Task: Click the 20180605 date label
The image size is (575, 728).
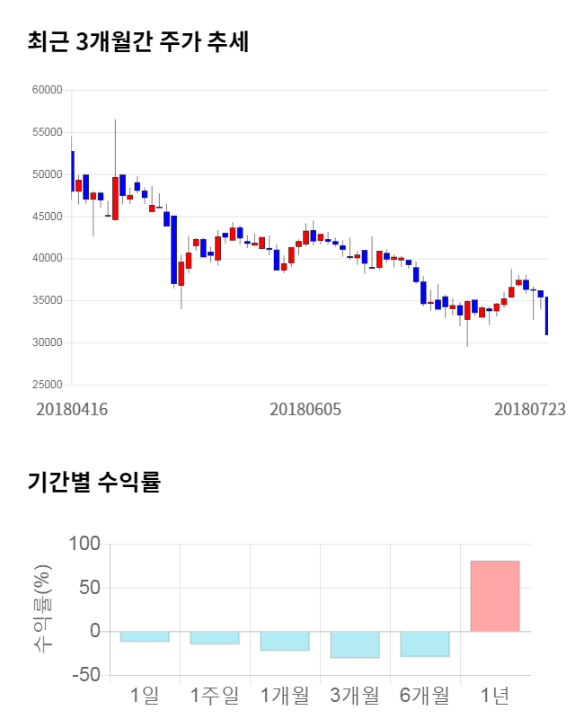Action: pyautogui.click(x=305, y=409)
